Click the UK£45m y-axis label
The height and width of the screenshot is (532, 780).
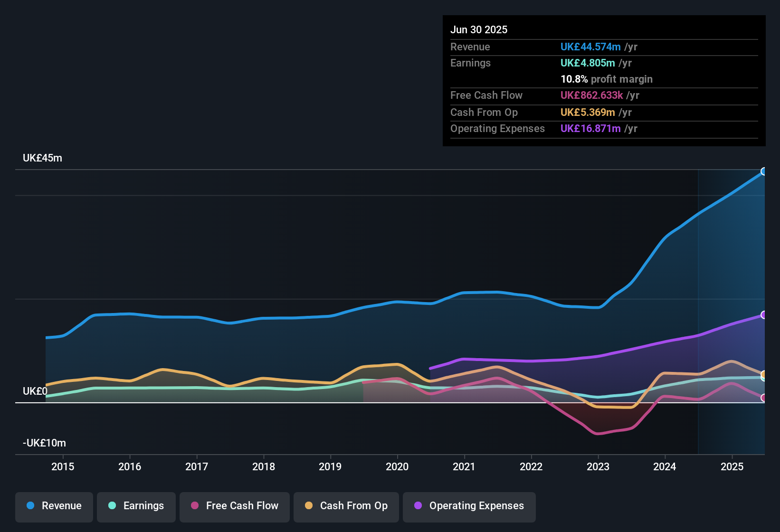[x=42, y=158]
